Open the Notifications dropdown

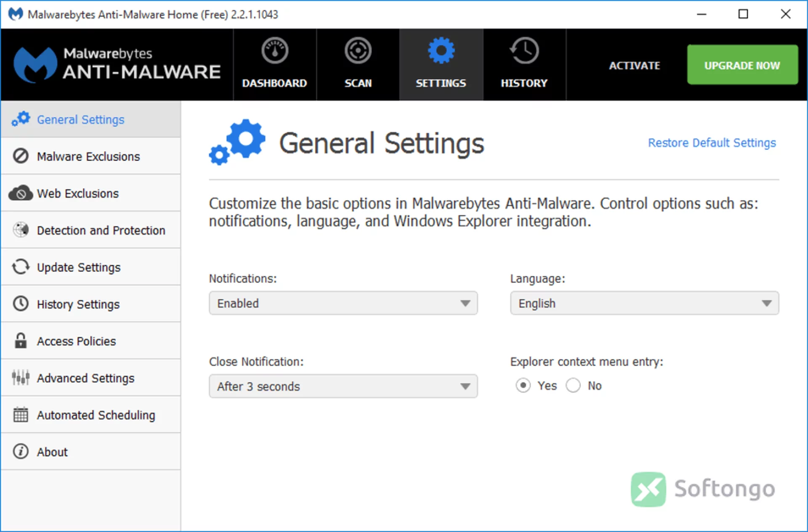point(343,303)
